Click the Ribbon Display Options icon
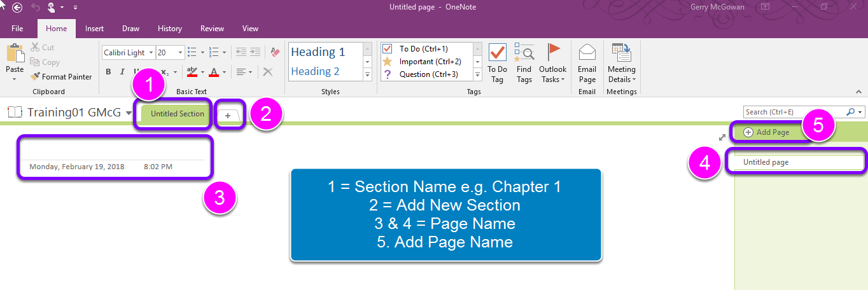This screenshot has height=290, width=868. (765, 7)
